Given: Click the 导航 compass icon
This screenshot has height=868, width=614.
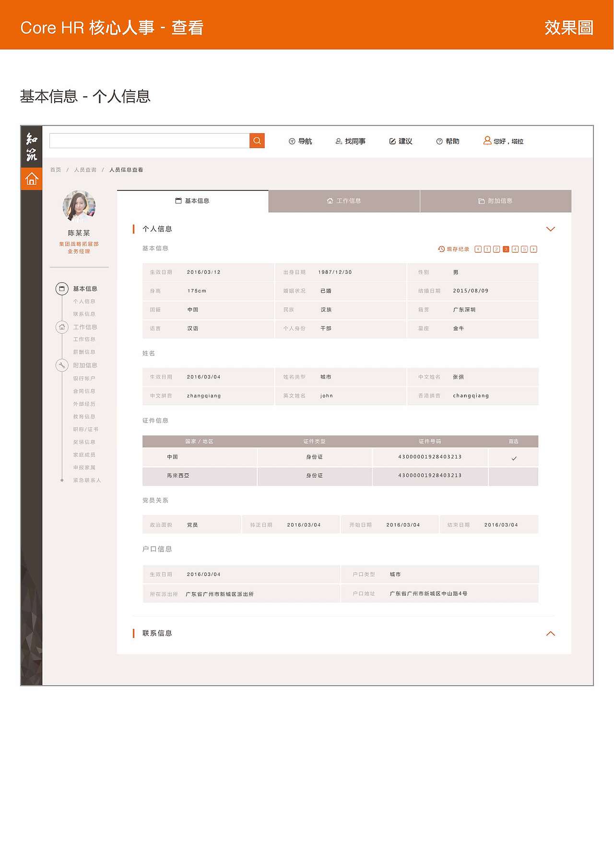Looking at the screenshot, I should pos(292,141).
